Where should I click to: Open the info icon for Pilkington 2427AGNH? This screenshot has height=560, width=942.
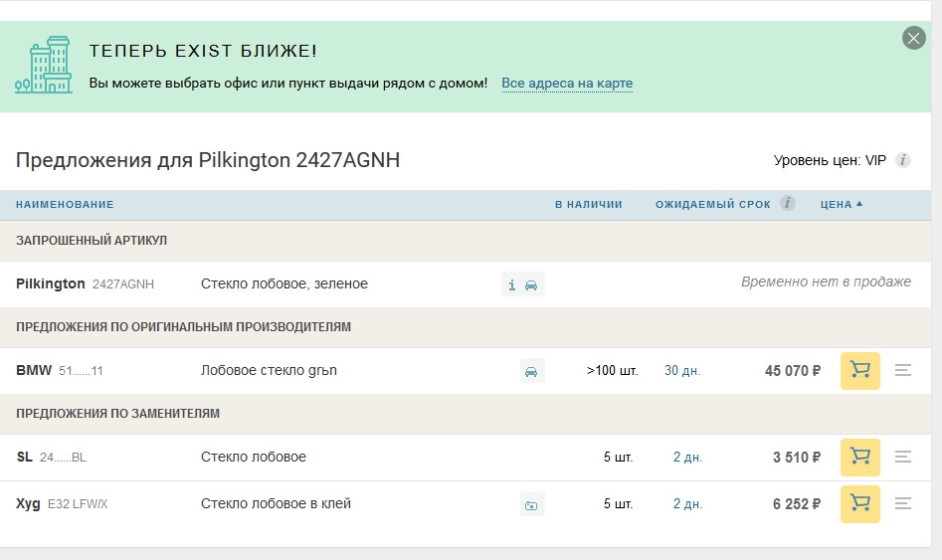pos(512,284)
